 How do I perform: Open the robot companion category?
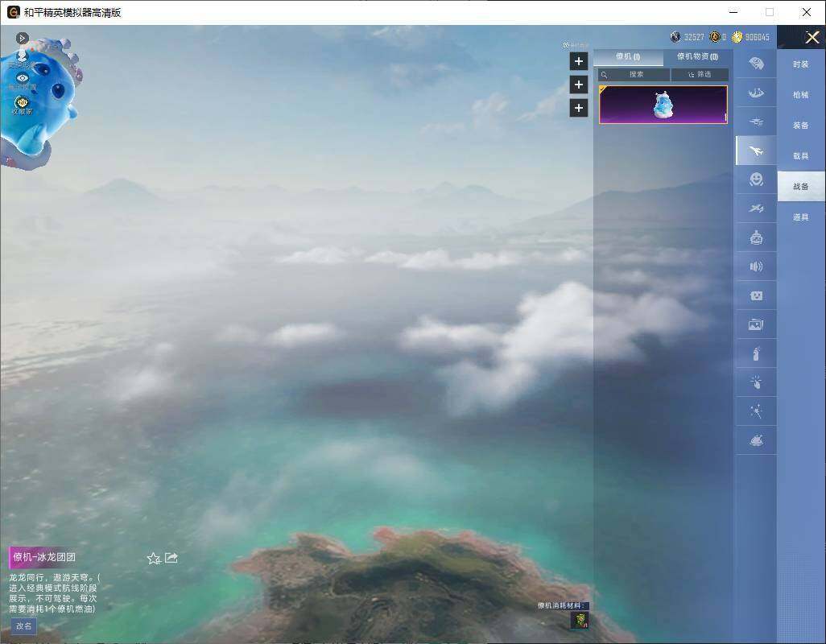[x=756, y=237]
